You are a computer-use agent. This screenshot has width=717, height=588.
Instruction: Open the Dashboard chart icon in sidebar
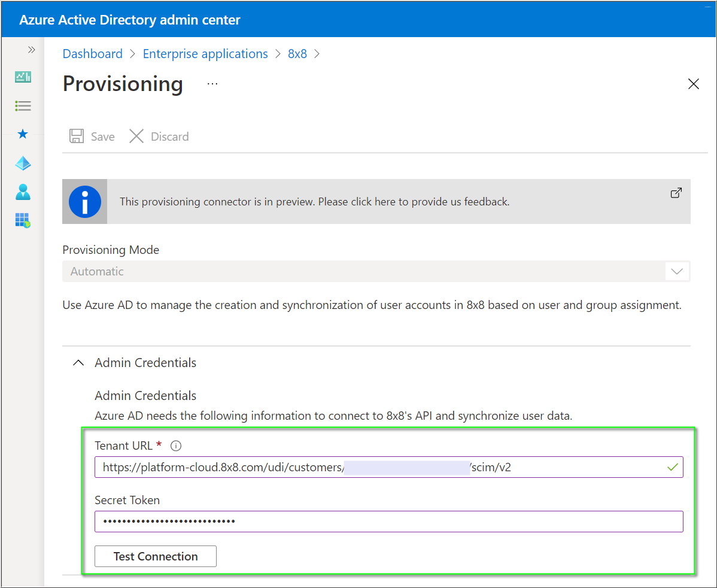click(23, 77)
